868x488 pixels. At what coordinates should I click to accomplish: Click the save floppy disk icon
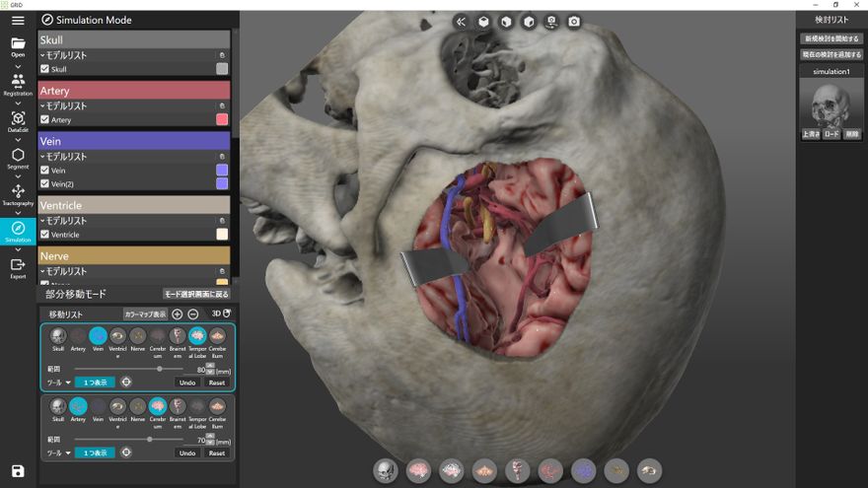pos(18,471)
